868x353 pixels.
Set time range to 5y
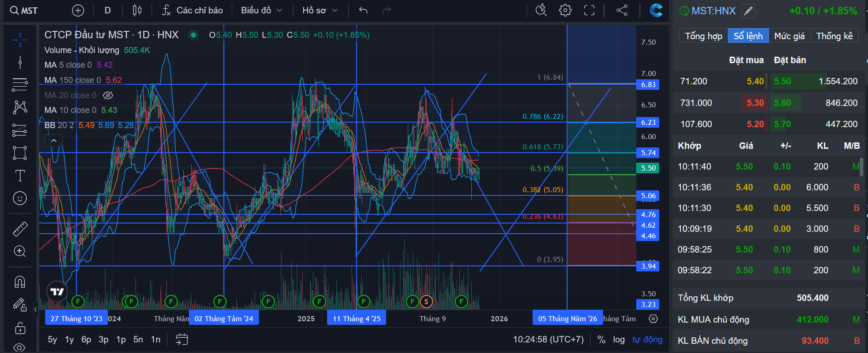click(53, 340)
